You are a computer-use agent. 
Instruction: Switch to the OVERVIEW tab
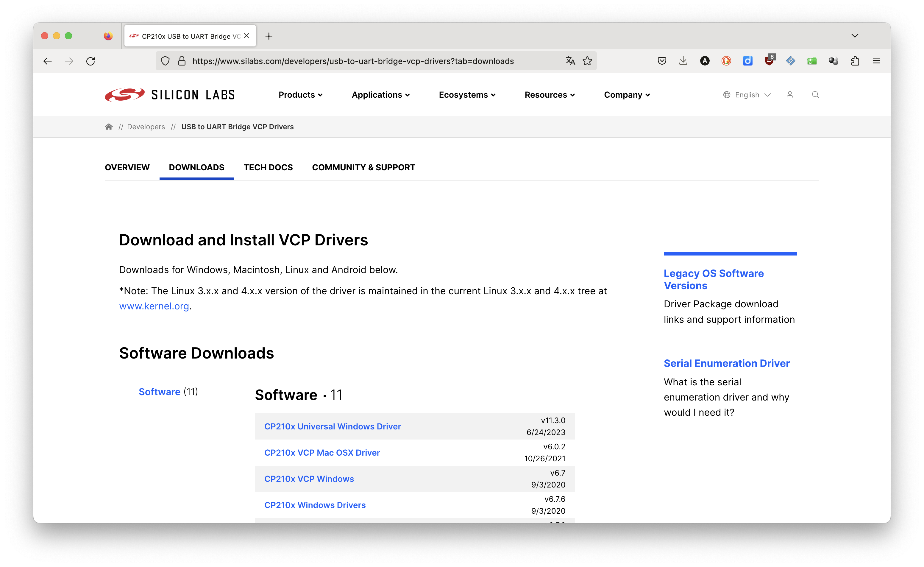tap(127, 167)
